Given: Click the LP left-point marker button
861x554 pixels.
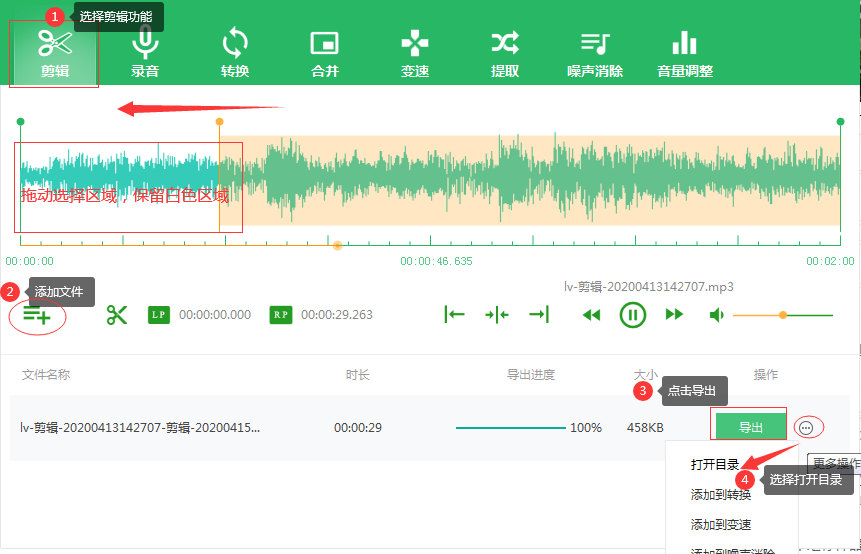Looking at the screenshot, I should [159, 315].
